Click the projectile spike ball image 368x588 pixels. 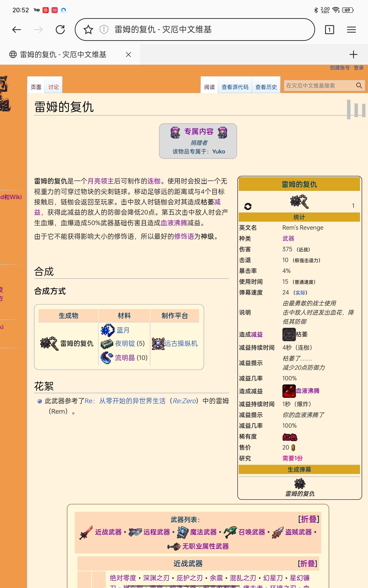pos(300,483)
